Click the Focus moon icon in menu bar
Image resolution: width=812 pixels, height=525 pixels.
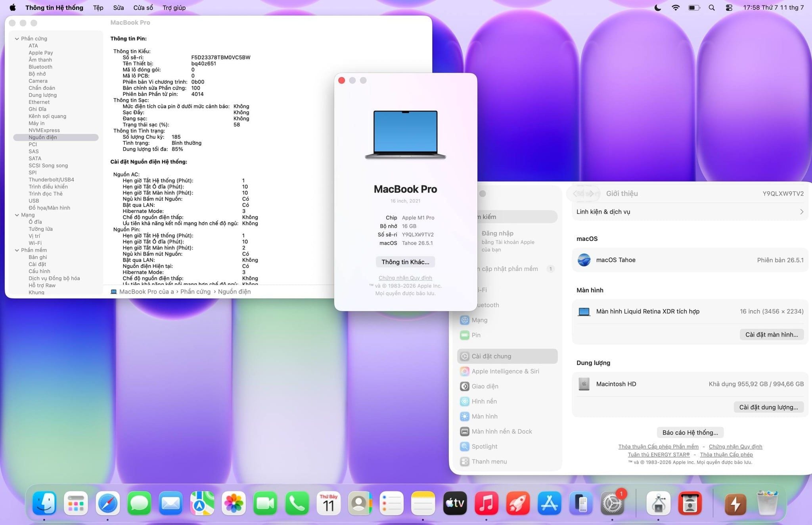click(658, 8)
